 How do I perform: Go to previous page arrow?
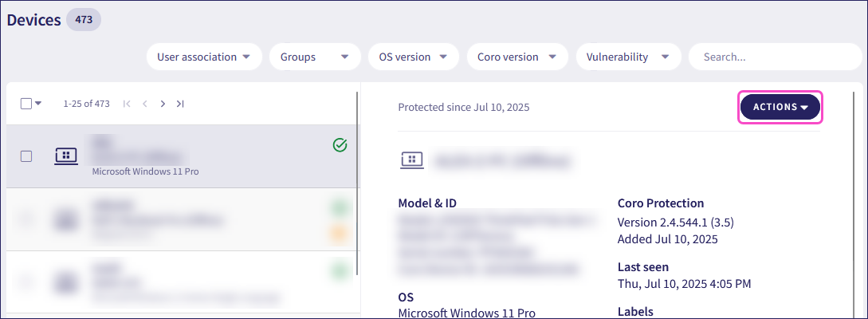pos(145,104)
